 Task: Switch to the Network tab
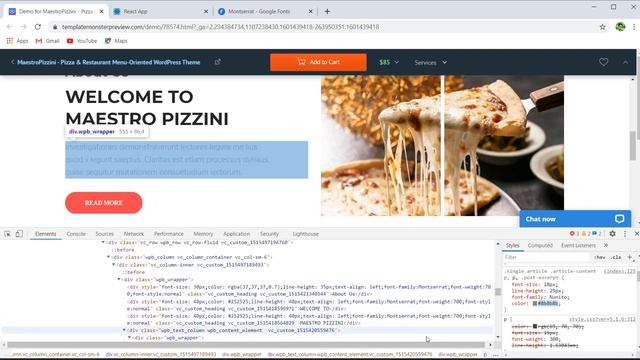[134, 234]
